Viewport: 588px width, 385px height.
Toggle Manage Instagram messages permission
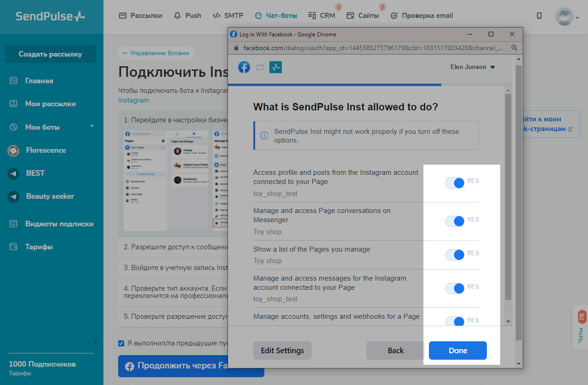coord(455,288)
